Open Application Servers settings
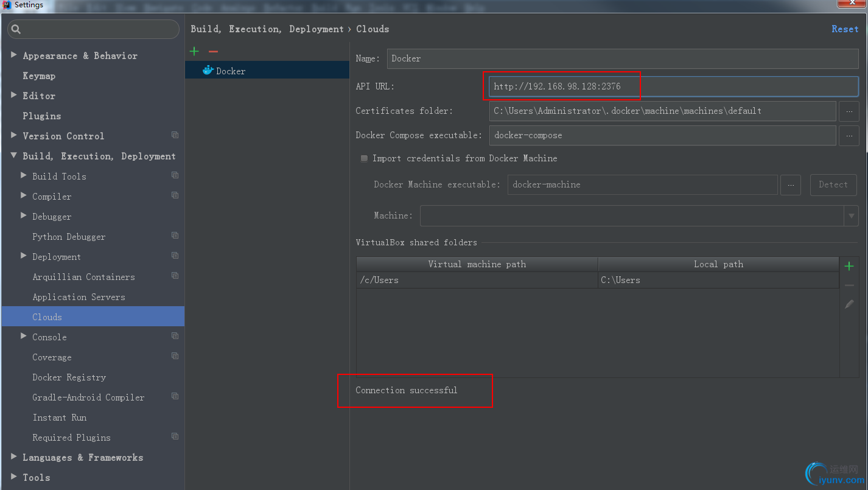Viewport: 868px width, 490px height. click(79, 297)
